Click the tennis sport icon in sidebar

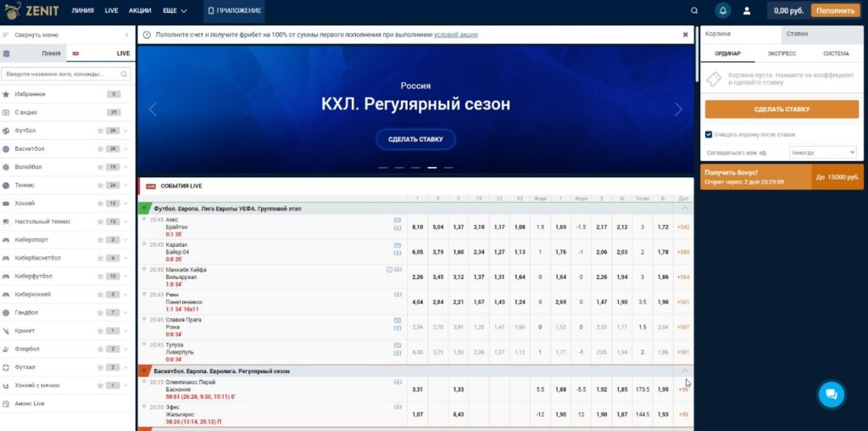pyautogui.click(x=6, y=186)
